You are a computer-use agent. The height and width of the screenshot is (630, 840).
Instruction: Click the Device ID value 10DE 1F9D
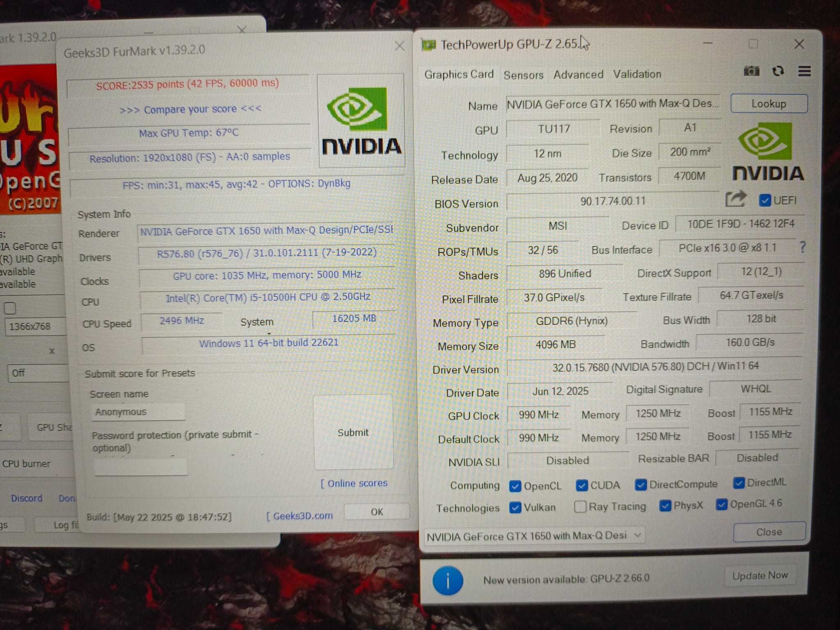click(741, 224)
